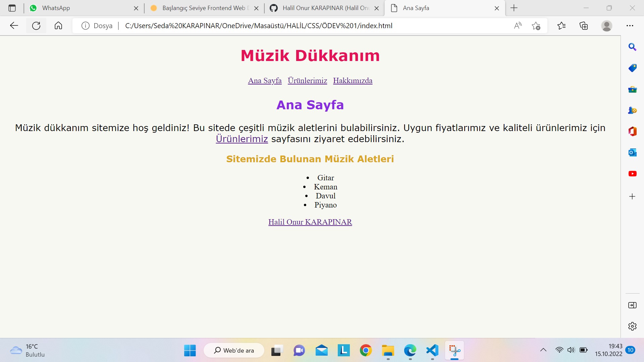Screen dimensions: 644x362
Task: Open Outlook in the Edge sidebar
Action: 633,153
